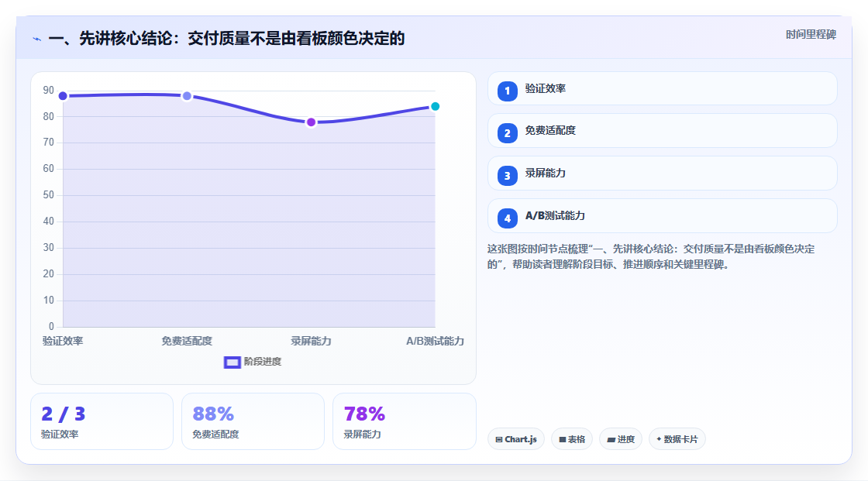Click the 阶段进度 legend label

pyautogui.click(x=263, y=362)
